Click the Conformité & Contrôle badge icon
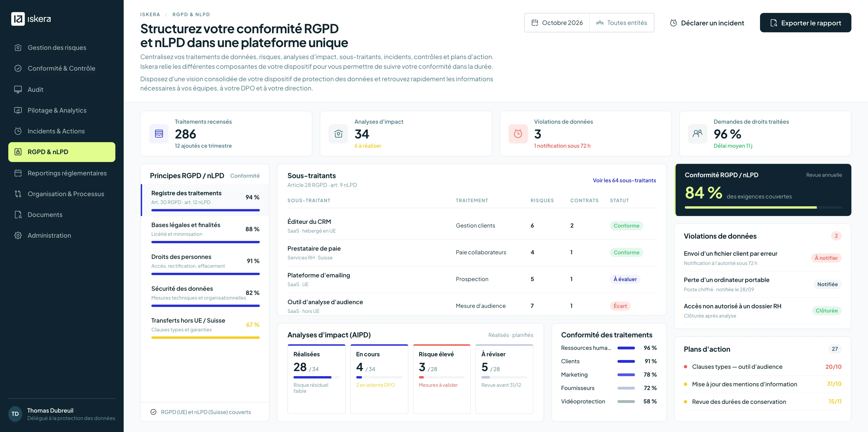868x432 pixels. pos(18,68)
